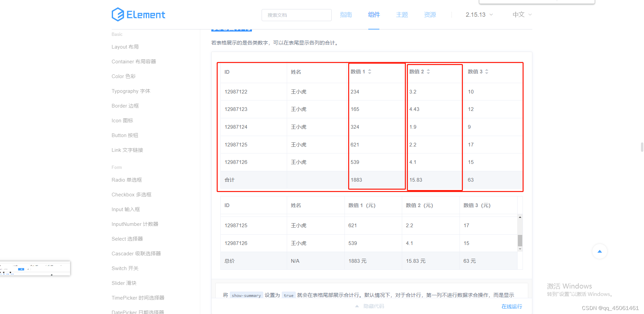Open the 指南 nav tab
This screenshot has width=644, height=314.
pos(346,15)
